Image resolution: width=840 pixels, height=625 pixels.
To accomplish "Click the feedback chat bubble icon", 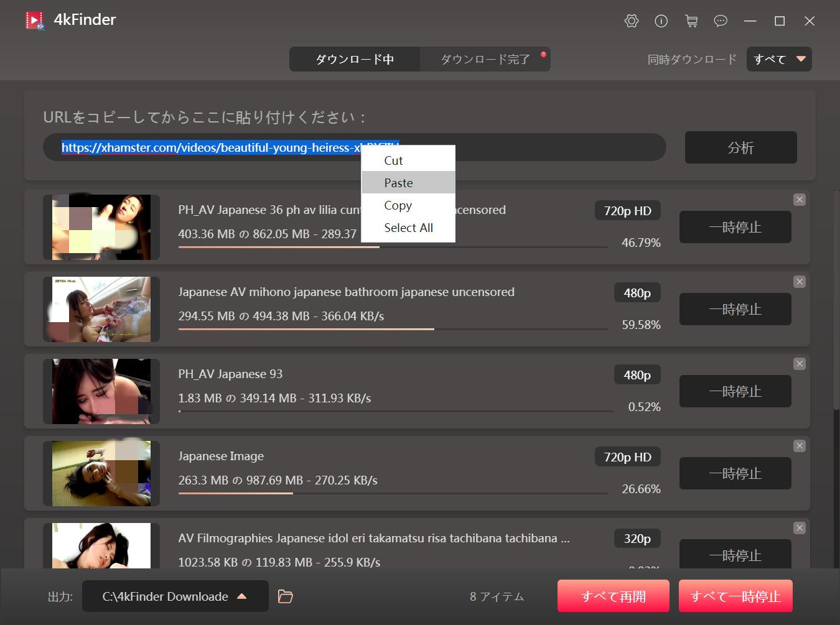I will (x=721, y=21).
